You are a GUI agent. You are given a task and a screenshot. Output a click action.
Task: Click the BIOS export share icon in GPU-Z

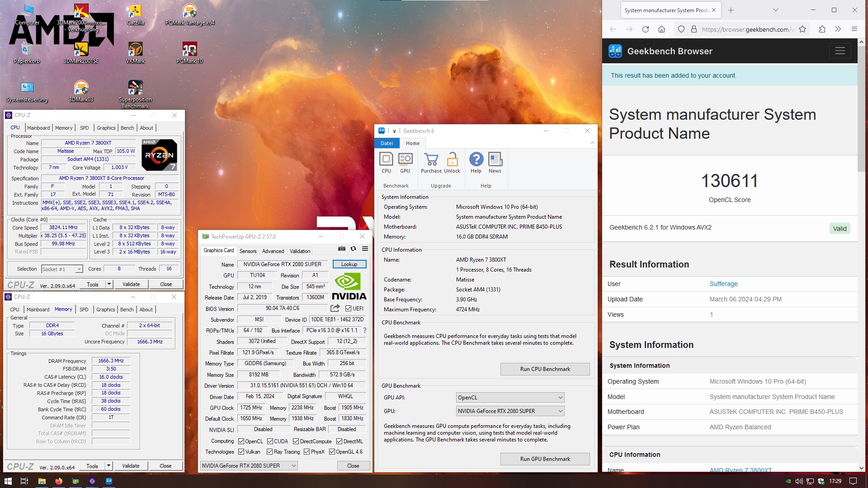pyautogui.click(x=335, y=308)
